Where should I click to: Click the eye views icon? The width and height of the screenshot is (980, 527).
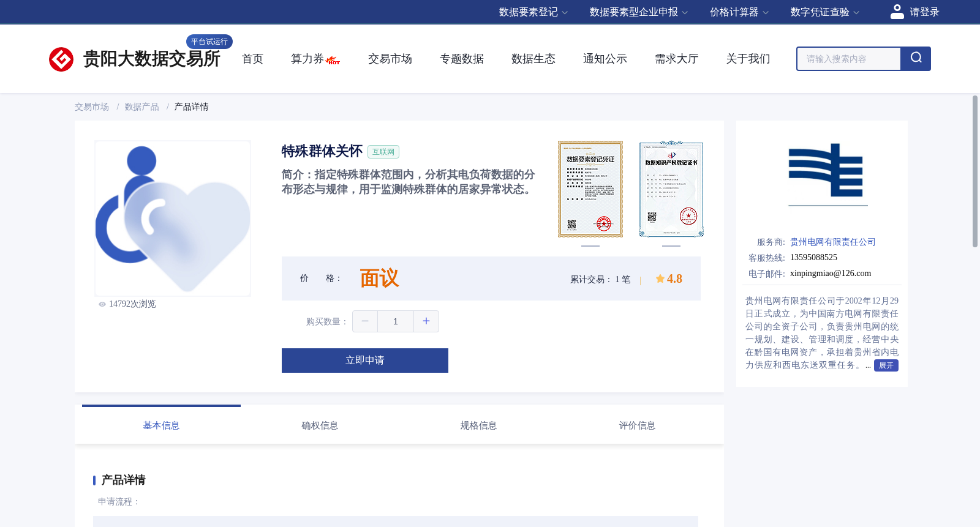point(102,304)
